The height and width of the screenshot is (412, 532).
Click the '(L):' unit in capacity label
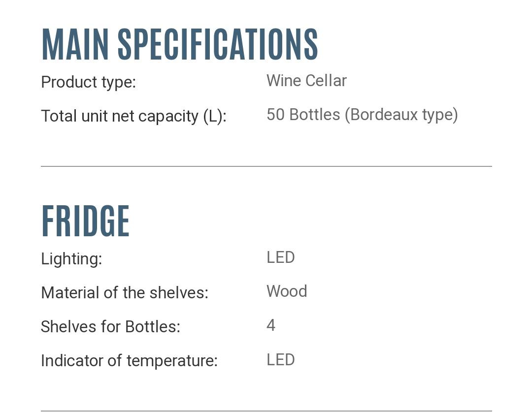[215, 116]
